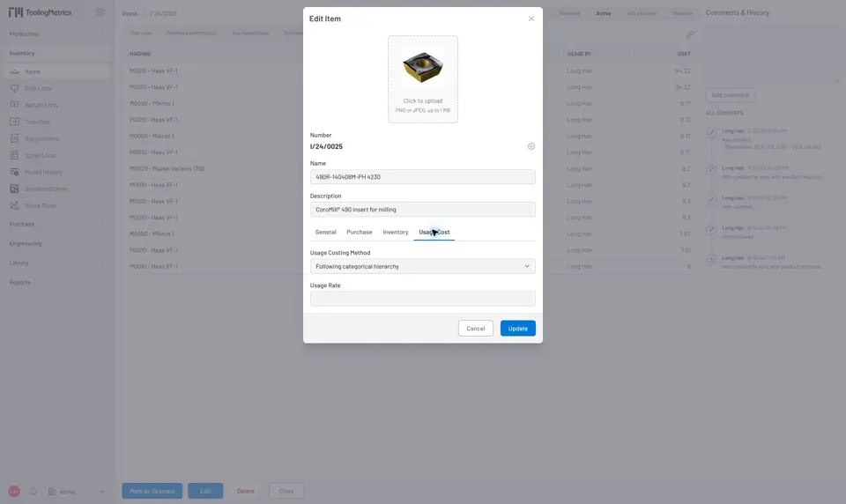
Task: Click the Comments & History heading
Action: coord(737,12)
